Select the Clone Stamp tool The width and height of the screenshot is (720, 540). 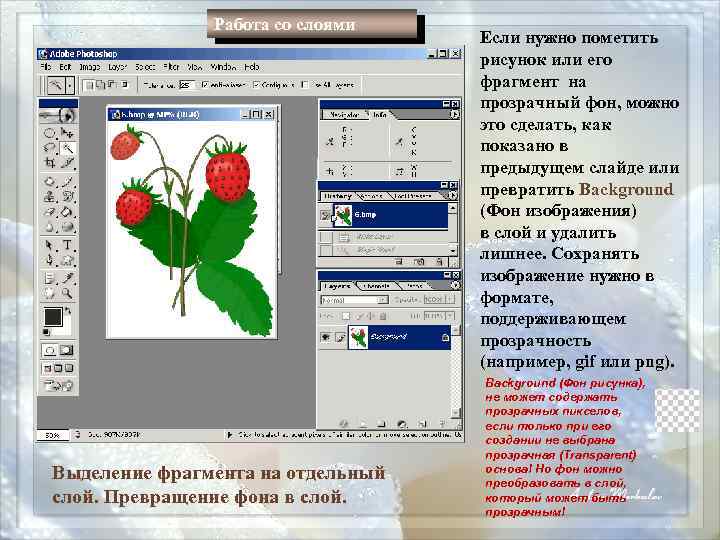(49, 197)
